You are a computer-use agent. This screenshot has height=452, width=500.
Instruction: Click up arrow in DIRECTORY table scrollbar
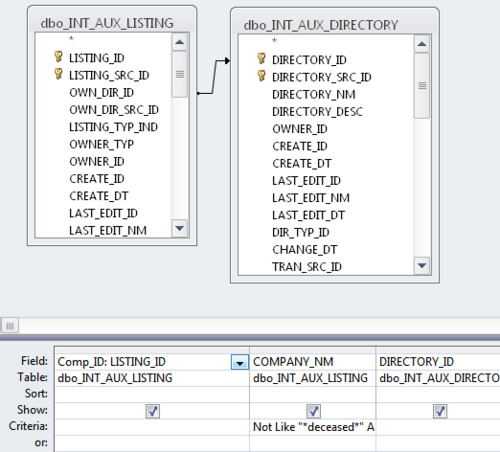[422, 44]
